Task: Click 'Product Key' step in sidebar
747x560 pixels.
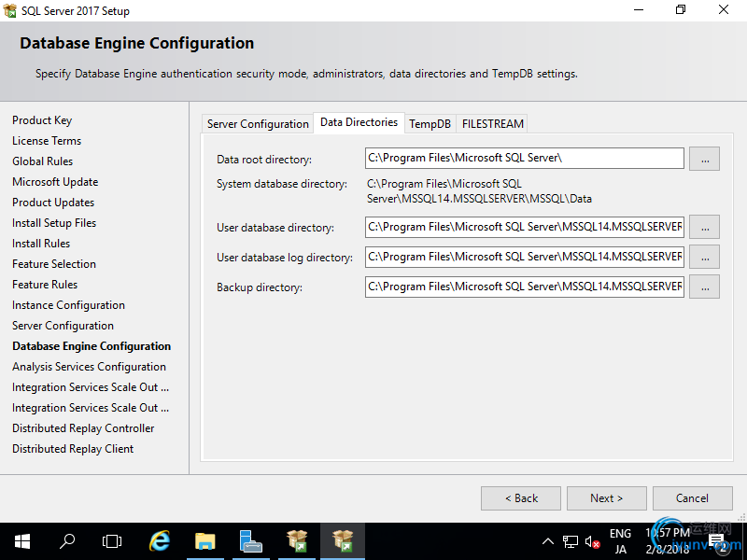Action: click(x=42, y=120)
